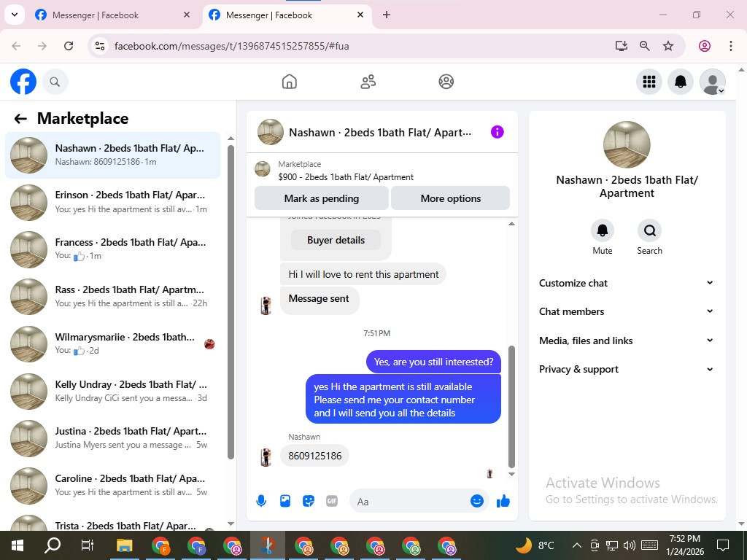Reload the page in Chrome
This screenshot has height=560, width=747.
click(x=69, y=46)
